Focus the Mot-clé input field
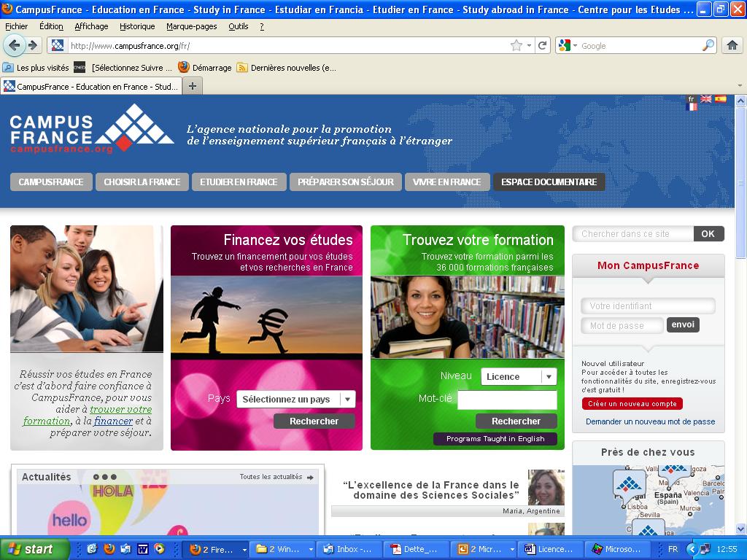This screenshot has width=747, height=560. (x=507, y=400)
